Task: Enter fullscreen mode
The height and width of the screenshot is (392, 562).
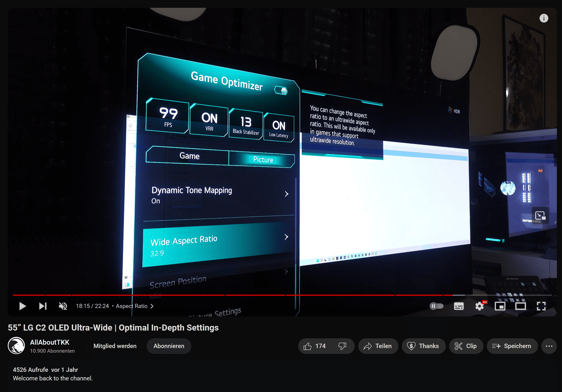Action: [x=541, y=306]
